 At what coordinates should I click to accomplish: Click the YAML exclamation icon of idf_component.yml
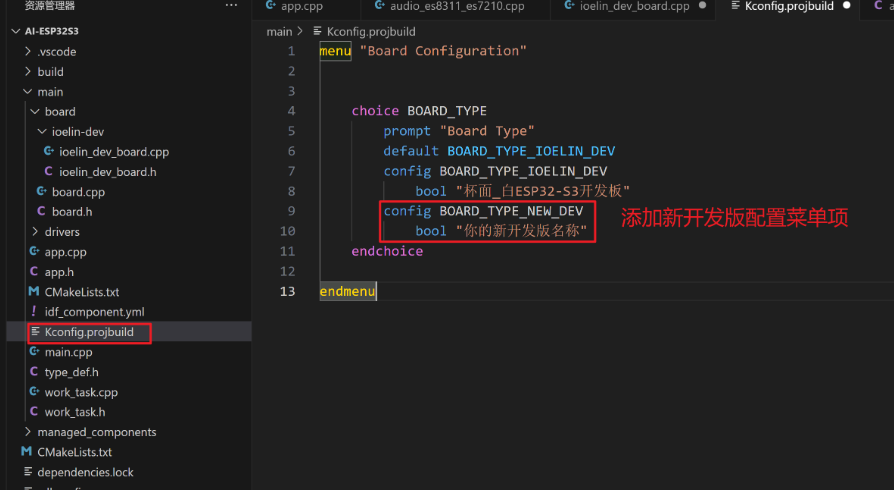pos(34,311)
